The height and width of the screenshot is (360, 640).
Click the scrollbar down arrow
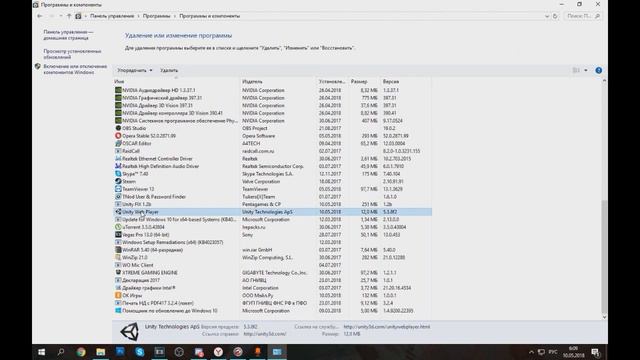coord(604,317)
